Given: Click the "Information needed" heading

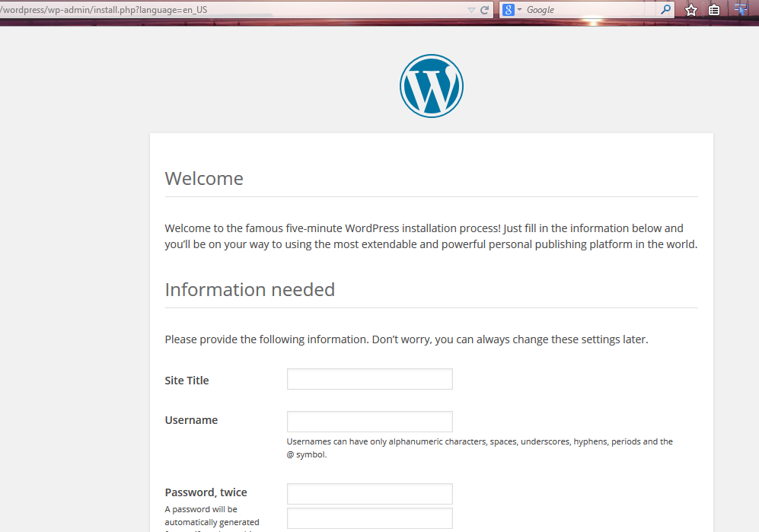Looking at the screenshot, I should (250, 289).
